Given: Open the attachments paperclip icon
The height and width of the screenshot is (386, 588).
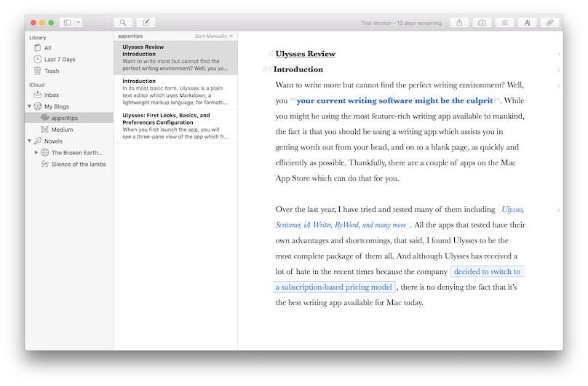Looking at the screenshot, I should tap(550, 23).
